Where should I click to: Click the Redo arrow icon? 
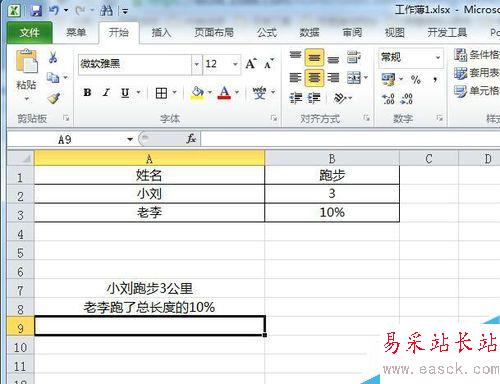[x=80, y=11]
